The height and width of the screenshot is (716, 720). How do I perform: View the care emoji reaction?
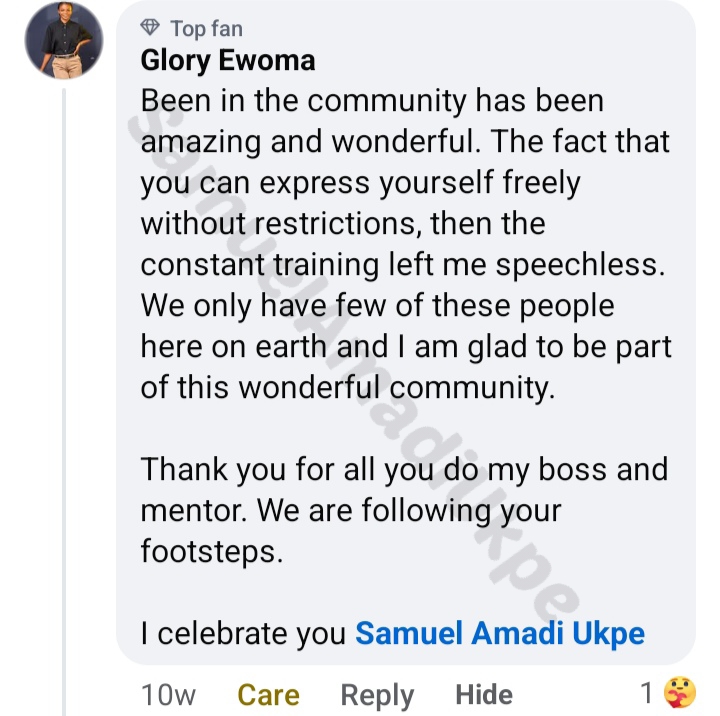tap(680, 692)
